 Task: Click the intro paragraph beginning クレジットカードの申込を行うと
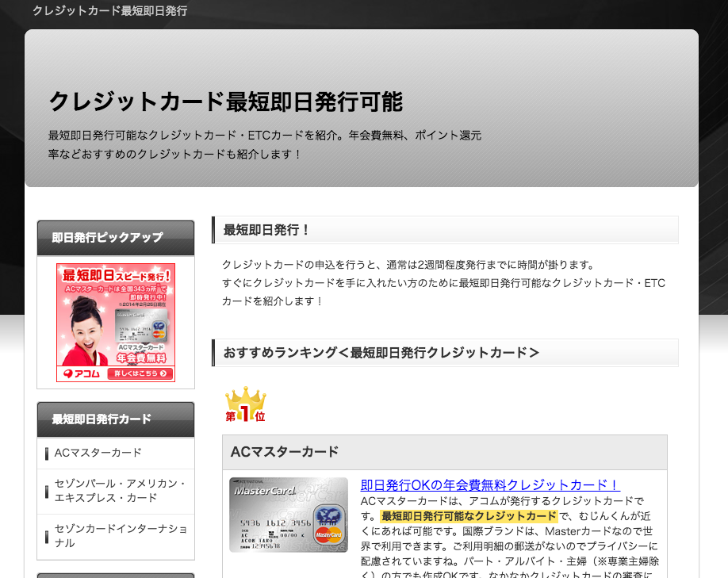click(x=443, y=283)
